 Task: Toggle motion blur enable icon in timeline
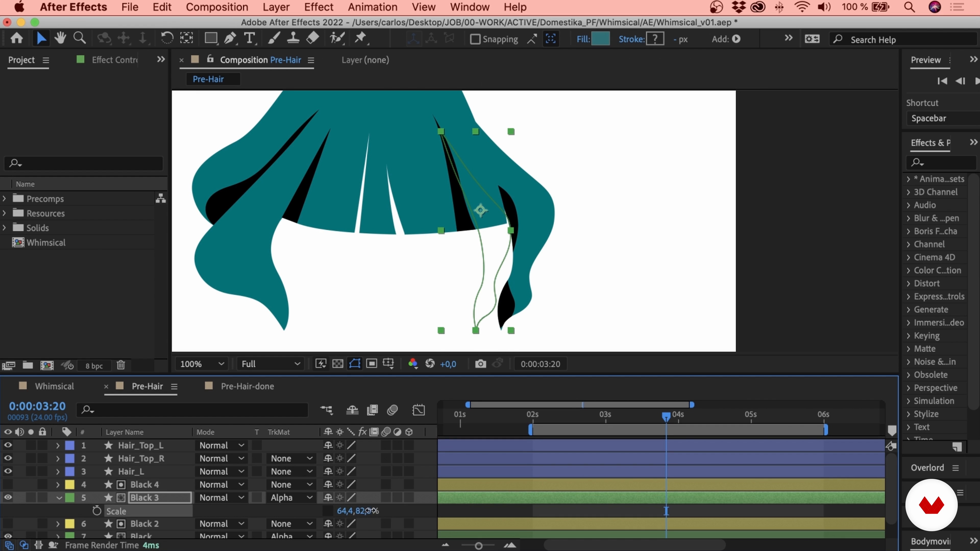(392, 410)
